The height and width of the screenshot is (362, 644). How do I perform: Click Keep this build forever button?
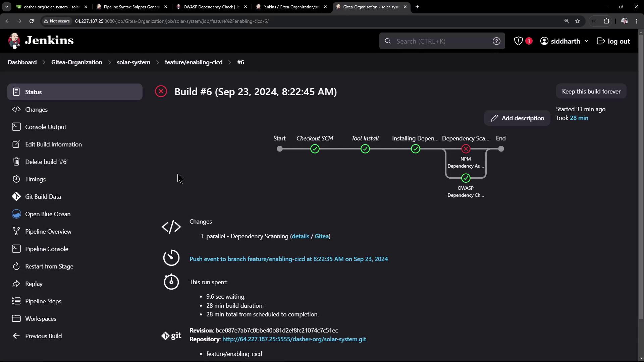[591, 92]
